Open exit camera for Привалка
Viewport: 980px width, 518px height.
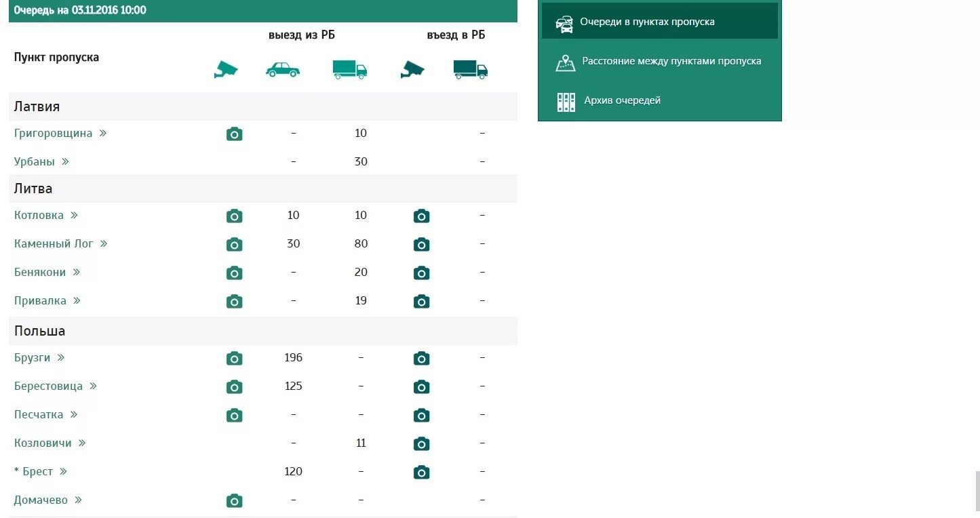click(234, 302)
